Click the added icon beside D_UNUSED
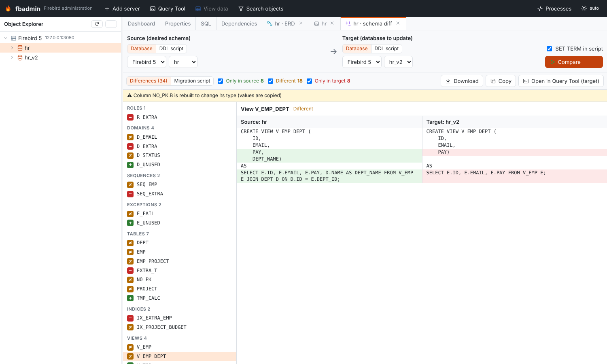Image resolution: width=607 pixels, height=364 pixels. (x=130, y=165)
